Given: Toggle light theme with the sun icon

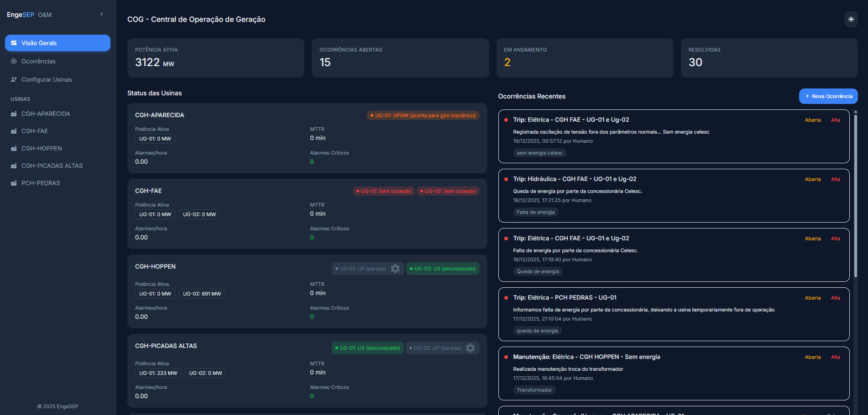Looking at the screenshot, I should pos(851,19).
